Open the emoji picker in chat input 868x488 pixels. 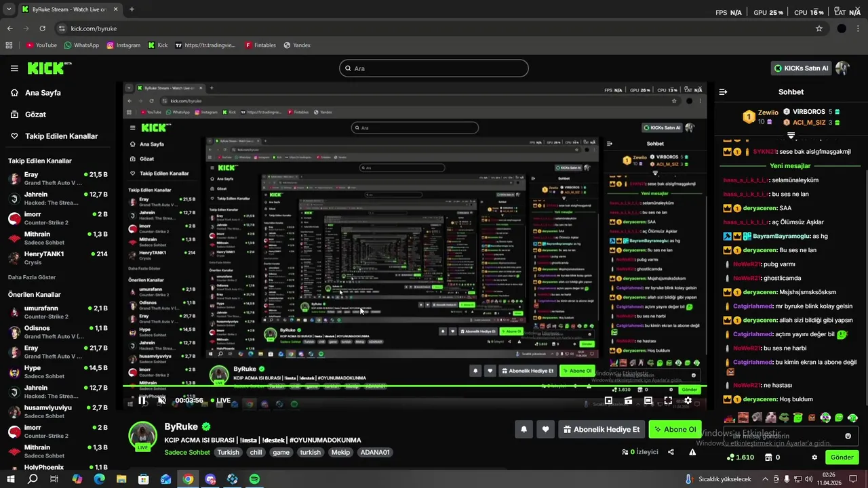pos(848,436)
